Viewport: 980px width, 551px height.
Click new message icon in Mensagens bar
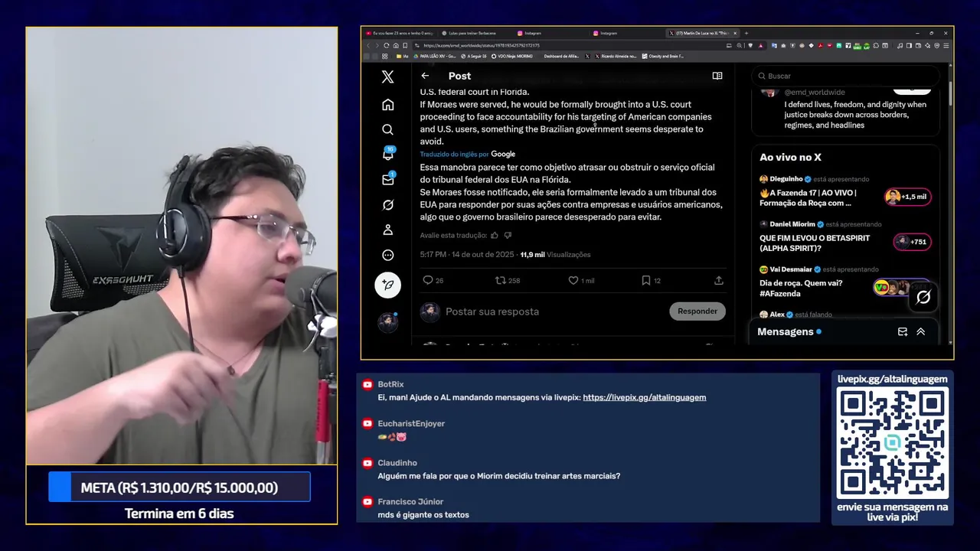903,331
